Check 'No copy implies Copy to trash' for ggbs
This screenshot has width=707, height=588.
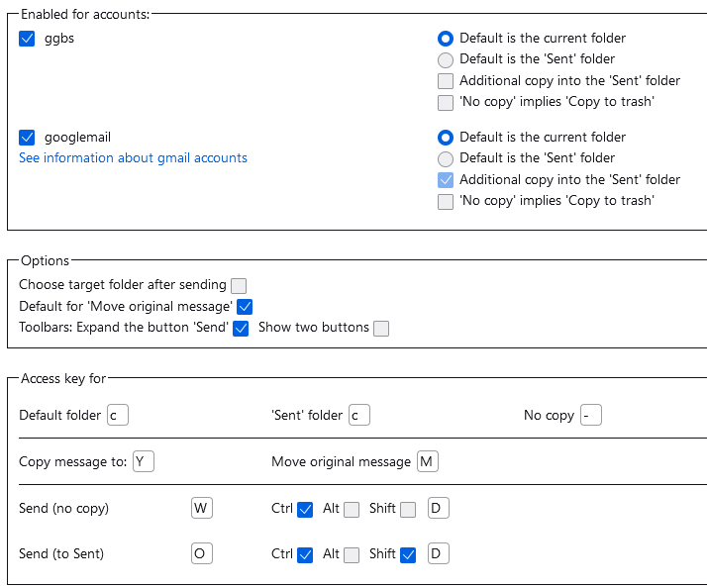pyautogui.click(x=446, y=102)
